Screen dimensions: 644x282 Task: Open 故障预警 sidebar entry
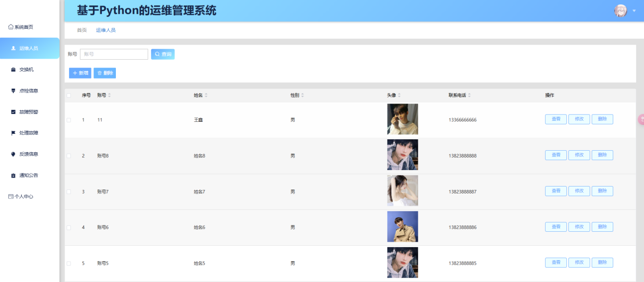tap(30, 112)
